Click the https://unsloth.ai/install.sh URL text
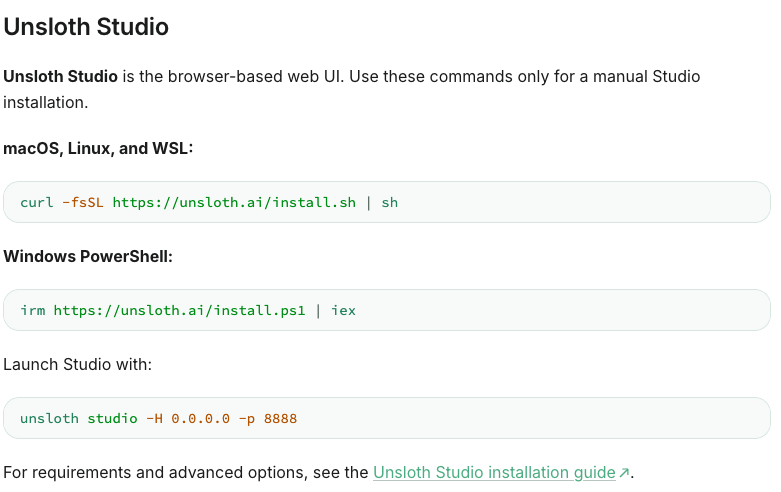 (x=234, y=203)
